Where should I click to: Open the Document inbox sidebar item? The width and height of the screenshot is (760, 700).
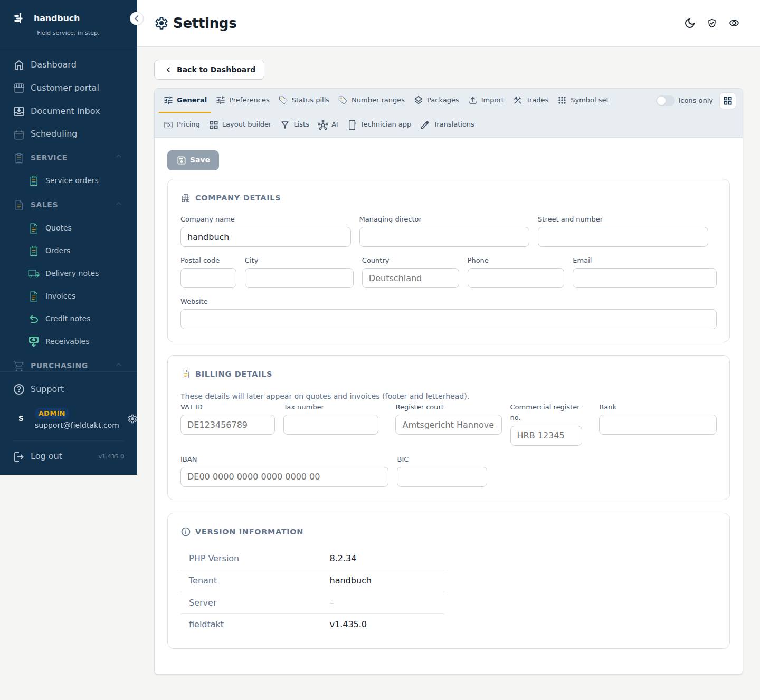69,111
